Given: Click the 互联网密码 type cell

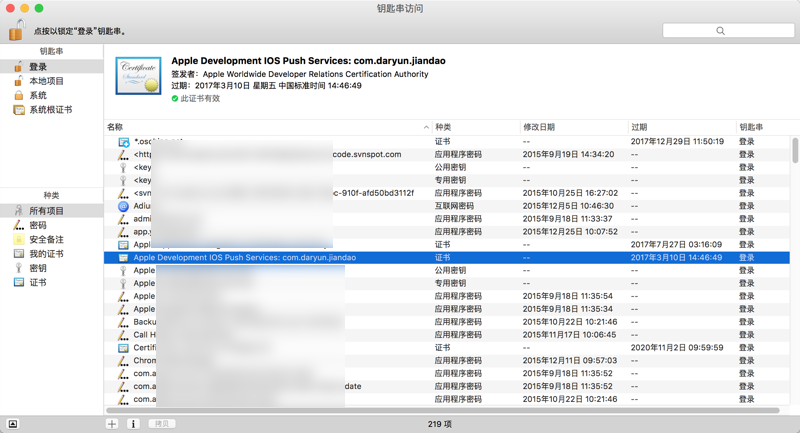Looking at the screenshot, I should [x=454, y=206].
